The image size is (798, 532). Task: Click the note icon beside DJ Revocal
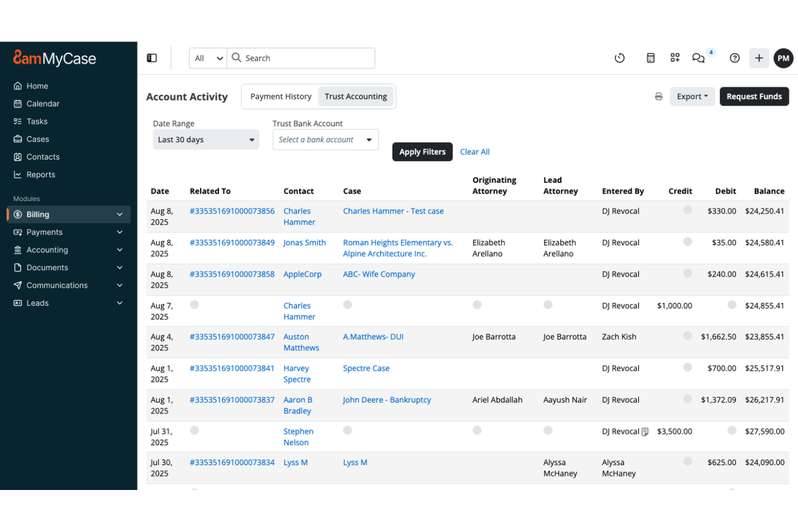[645, 432]
